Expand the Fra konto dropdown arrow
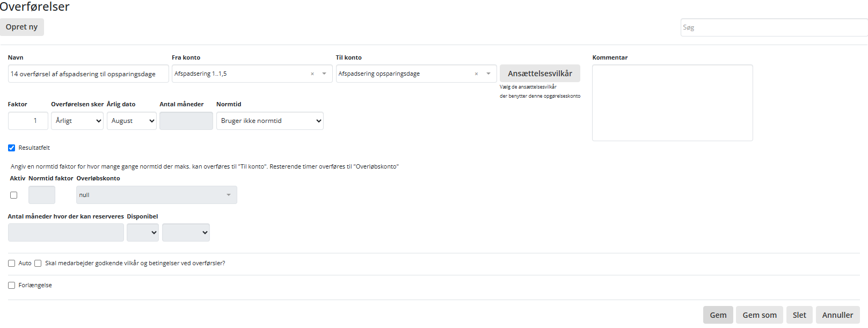868x328 pixels. point(324,74)
